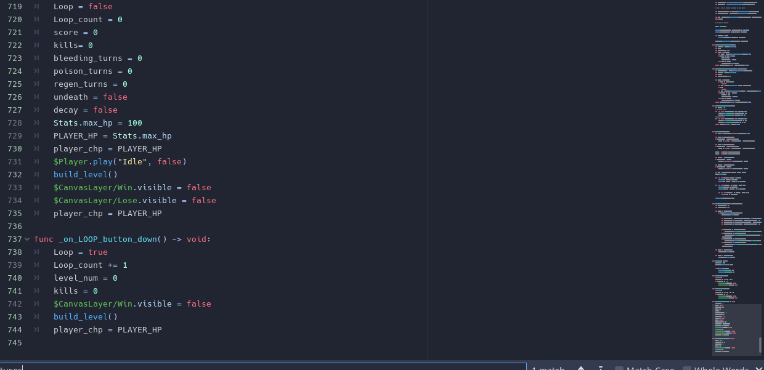Click 'player_chp = PLAYER_HP' on line 730
Screen dimensions: 764x370
[107, 149]
